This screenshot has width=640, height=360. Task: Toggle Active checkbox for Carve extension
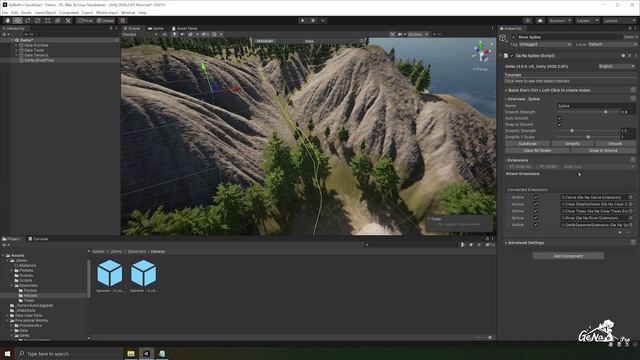(x=536, y=197)
